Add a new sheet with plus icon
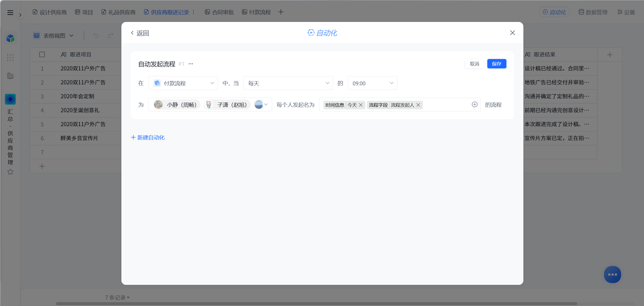This screenshot has height=306, width=644. point(281,12)
